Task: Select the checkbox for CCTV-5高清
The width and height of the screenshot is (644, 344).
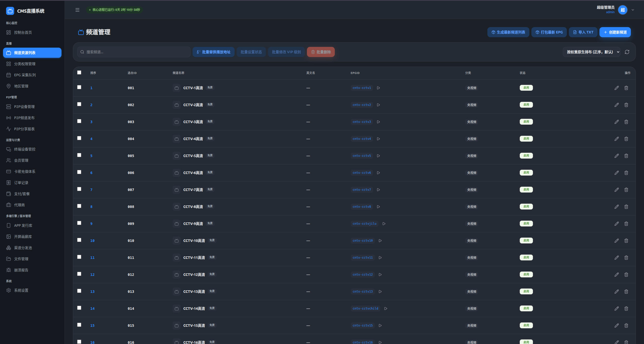Action: (x=79, y=155)
